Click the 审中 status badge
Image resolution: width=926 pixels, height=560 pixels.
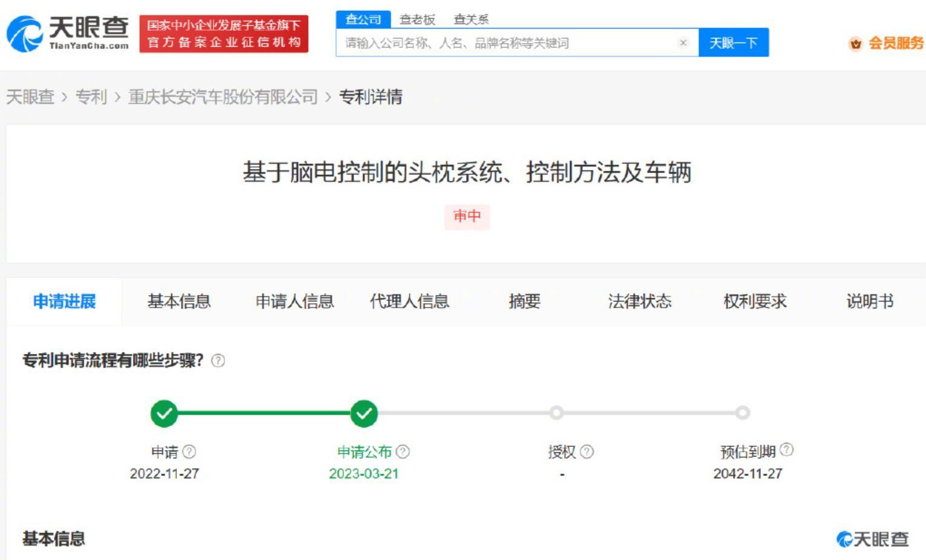coord(467,216)
